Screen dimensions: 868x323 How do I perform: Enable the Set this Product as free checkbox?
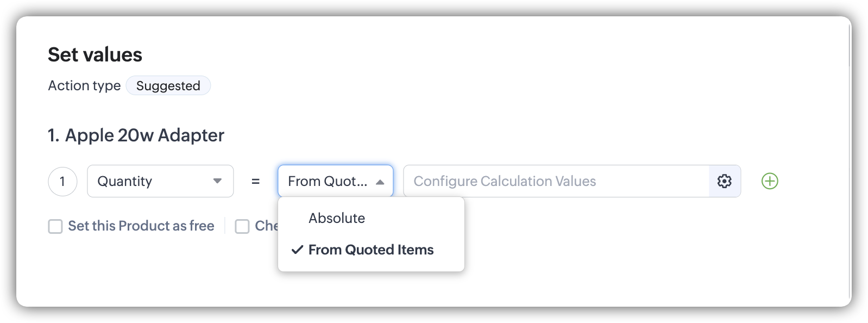click(x=55, y=226)
